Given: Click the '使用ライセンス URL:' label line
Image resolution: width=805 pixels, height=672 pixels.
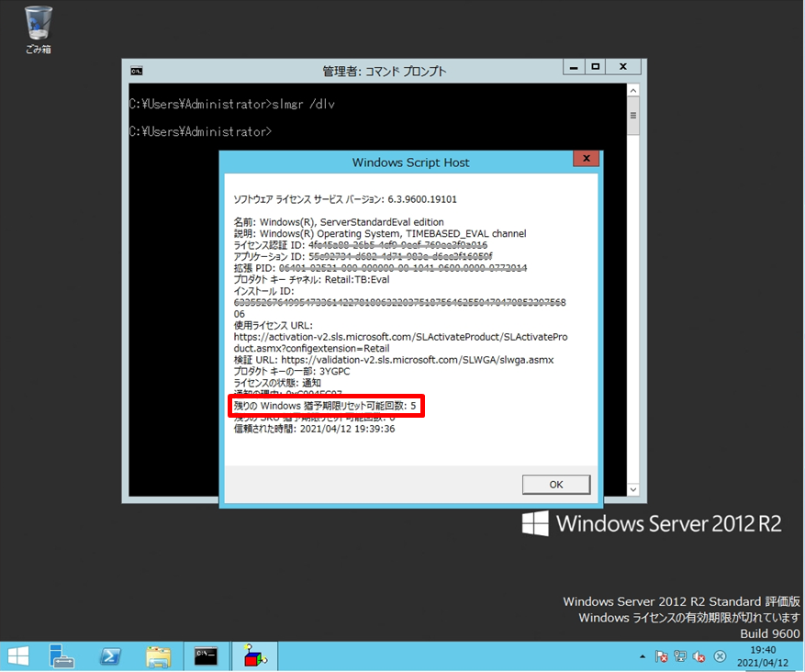Looking at the screenshot, I should click(274, 326).
